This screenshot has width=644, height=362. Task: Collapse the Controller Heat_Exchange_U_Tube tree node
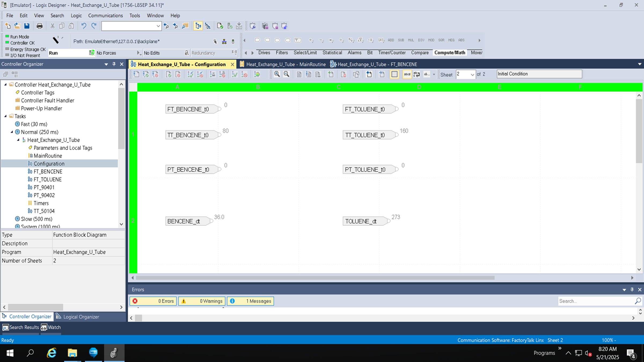pos(5,84)
